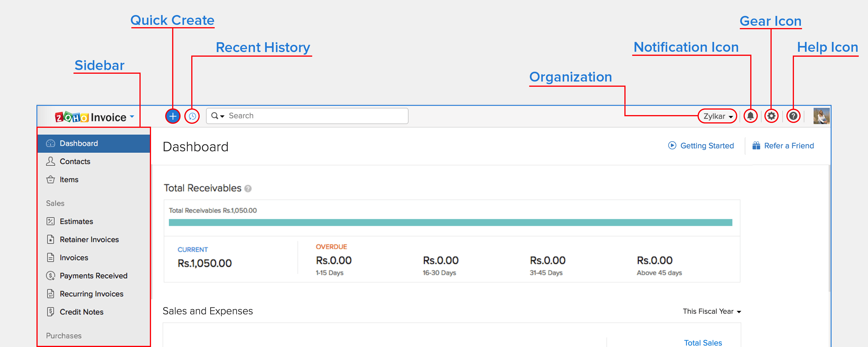Image resolution: width=868 pixels, height=347 pixels.
Task: Click the Zoho Invoice logo
Action: coord(91,117)
